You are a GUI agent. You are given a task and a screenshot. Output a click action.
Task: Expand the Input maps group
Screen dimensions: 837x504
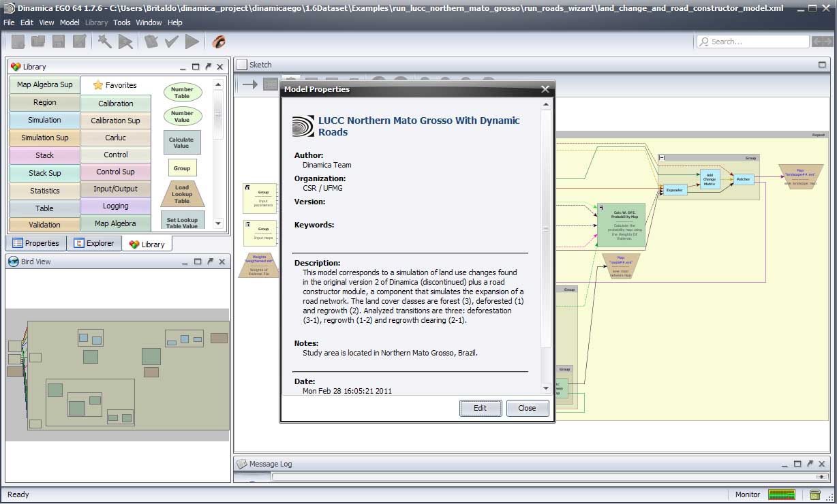(x=247, y=223)
